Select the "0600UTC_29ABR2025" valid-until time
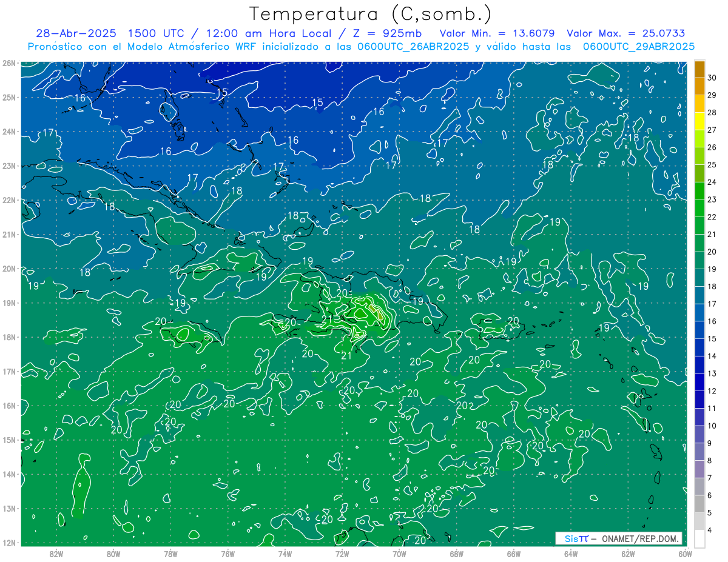The height and width of the screenshot is (562, 728). pyautogui.click(x=639, y=47)
